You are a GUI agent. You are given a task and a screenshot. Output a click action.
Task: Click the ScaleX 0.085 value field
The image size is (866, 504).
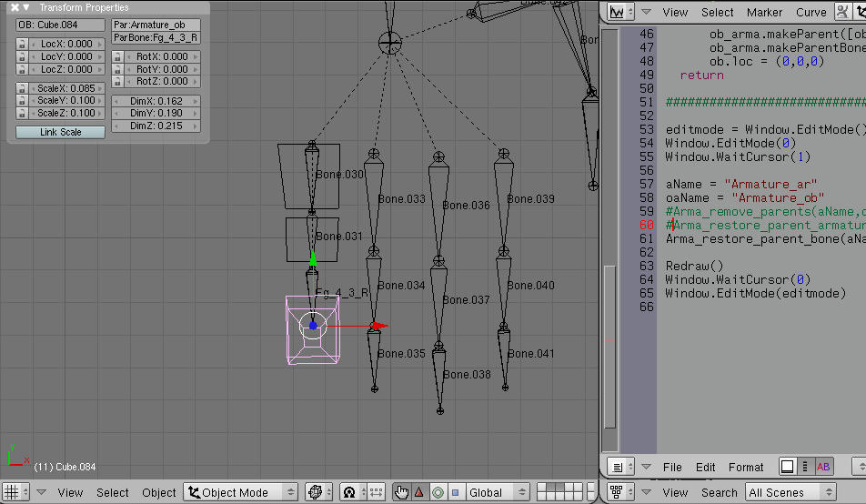[66, 88]
